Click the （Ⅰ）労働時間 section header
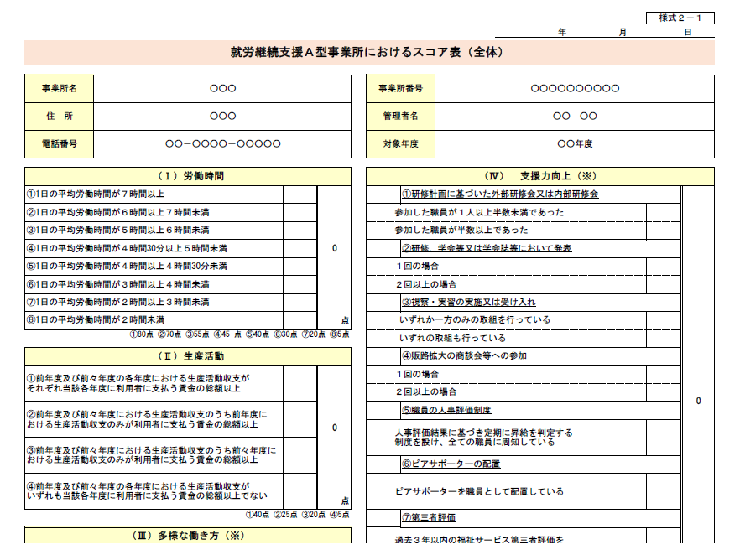Image resolution: width=740 pixels, height=560 pixels. 188,176
